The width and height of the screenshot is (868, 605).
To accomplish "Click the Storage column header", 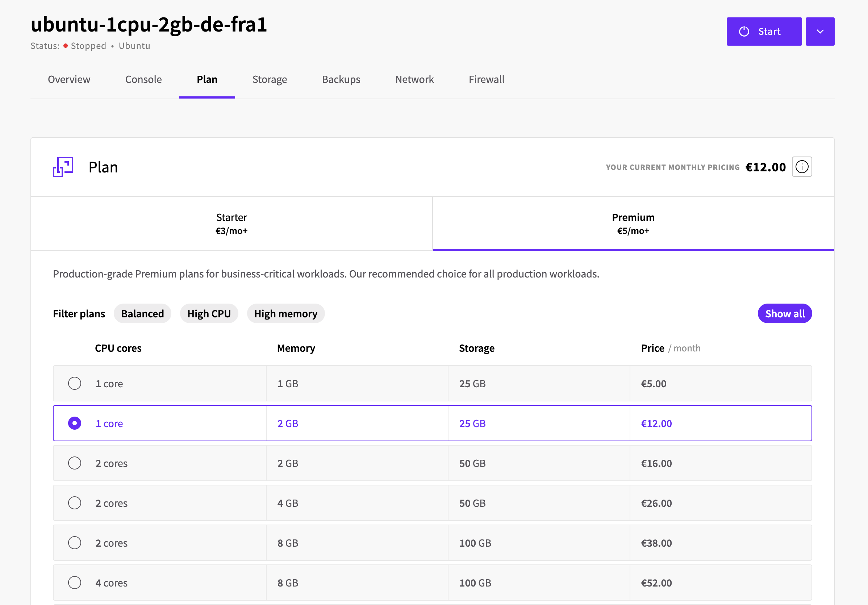I will (x=476, y=348).
